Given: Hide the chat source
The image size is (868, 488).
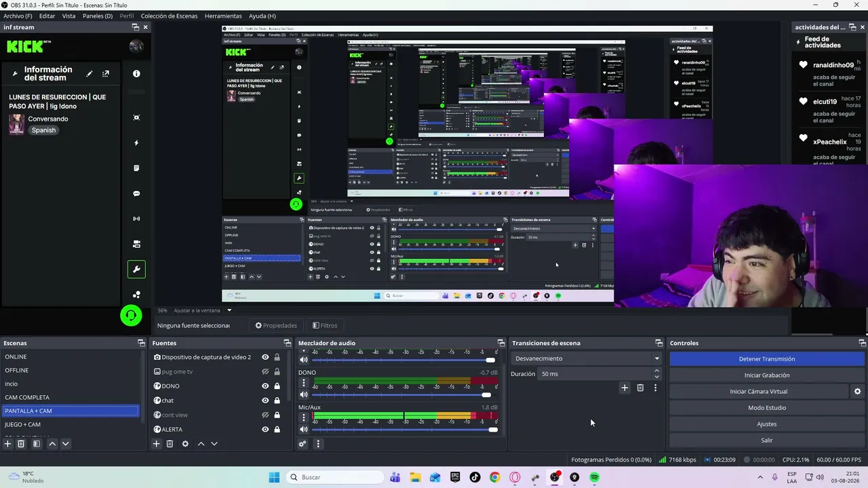Looking at the screenshot, I should click(x=265, y=401).
